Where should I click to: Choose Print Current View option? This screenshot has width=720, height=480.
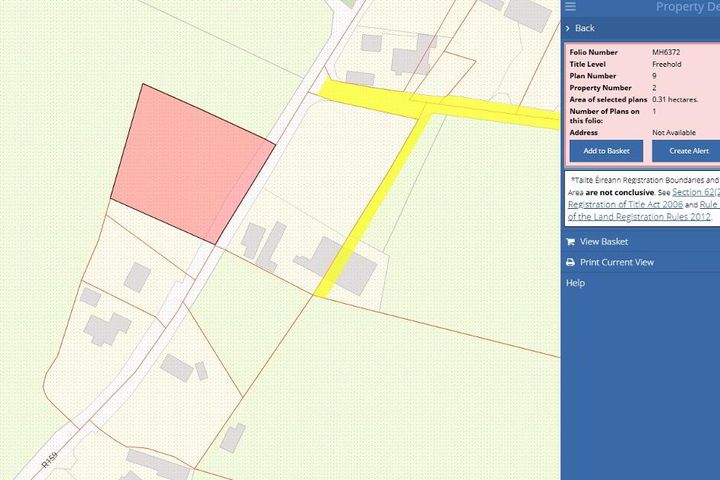coord(616,262)
